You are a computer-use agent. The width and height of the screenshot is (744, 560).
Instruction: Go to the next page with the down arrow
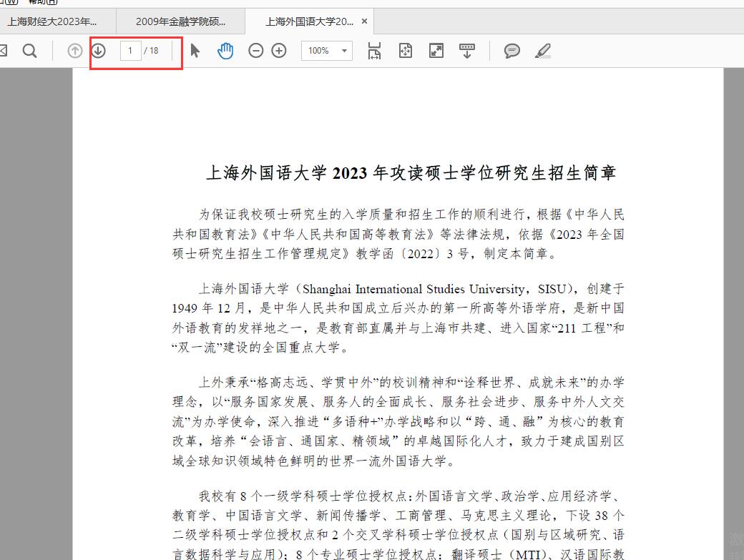pyautogui.click(x=98, y=50)
